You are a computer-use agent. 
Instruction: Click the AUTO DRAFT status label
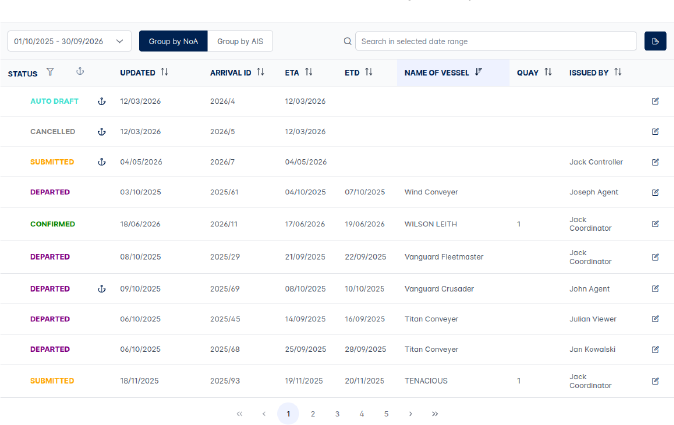[x=54, y=101]
